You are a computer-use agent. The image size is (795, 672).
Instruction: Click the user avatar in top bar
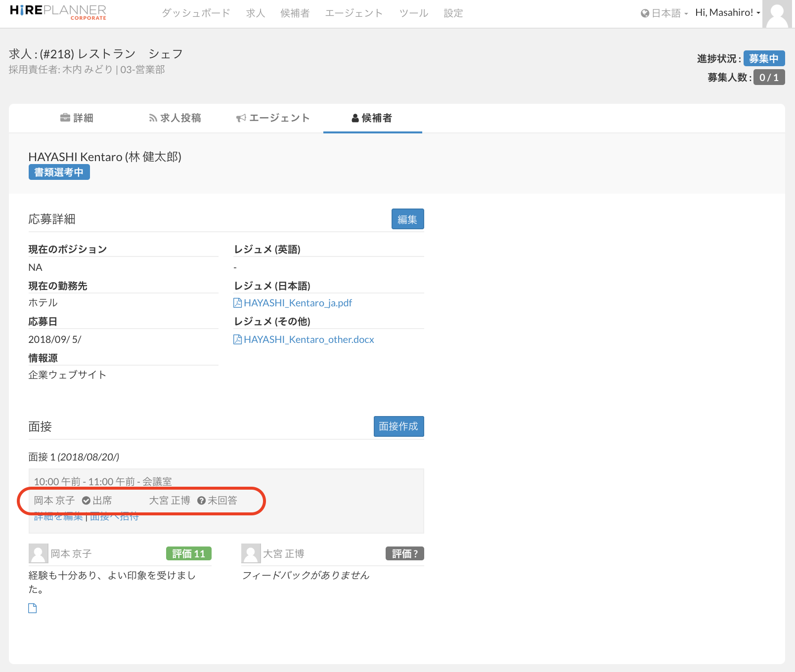pos(777,14)
